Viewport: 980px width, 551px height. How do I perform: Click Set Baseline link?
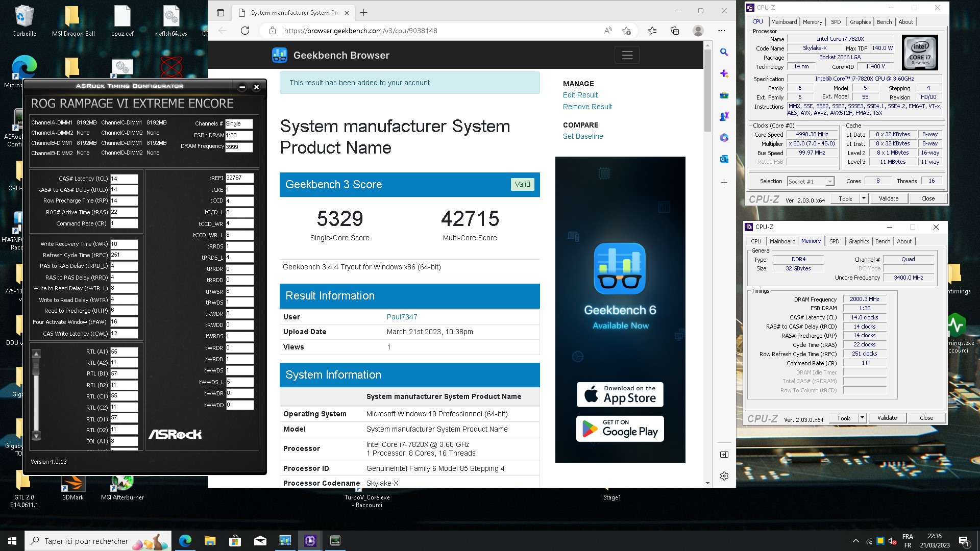click(x=583, y=136)
